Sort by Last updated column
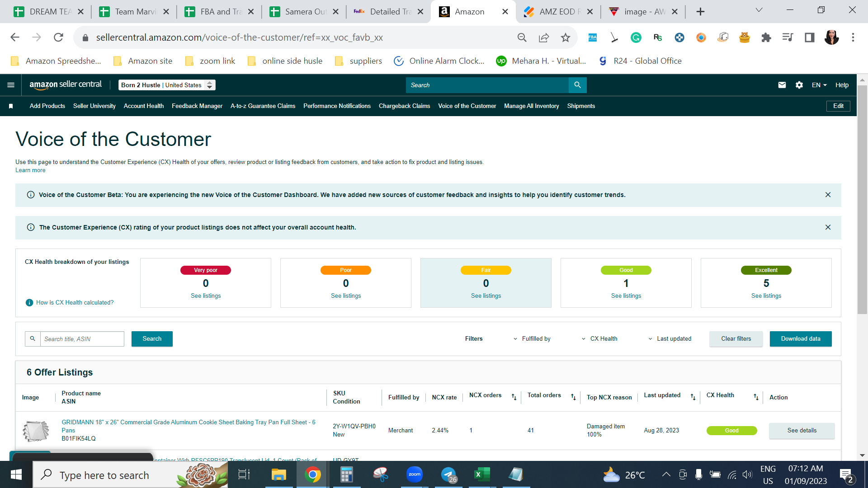The width and height of the screenshot is (868, 488). pos(693,397)
